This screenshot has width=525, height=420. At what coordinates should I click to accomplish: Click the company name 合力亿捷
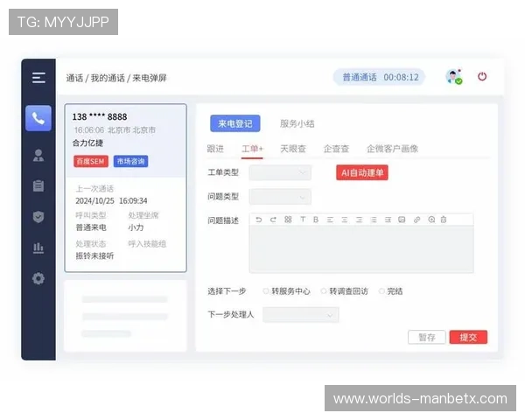point(87,143)
